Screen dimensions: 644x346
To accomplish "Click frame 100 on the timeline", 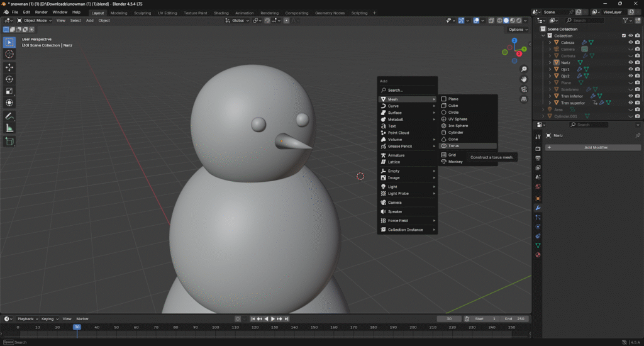I will pyautogui.click(x=216, y=327).
